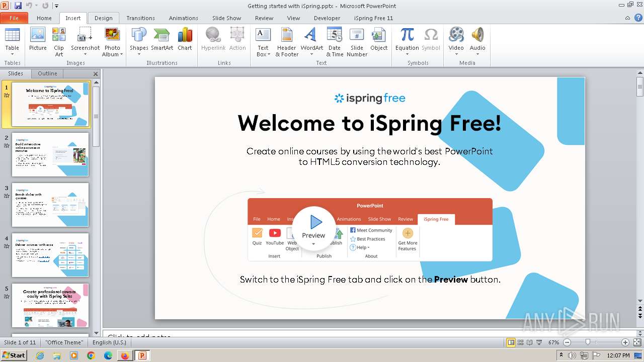The height and width of the screenshot is (362, 644).
Task: Switch to Slide Sorter view
Action: (x=521, y=342)
